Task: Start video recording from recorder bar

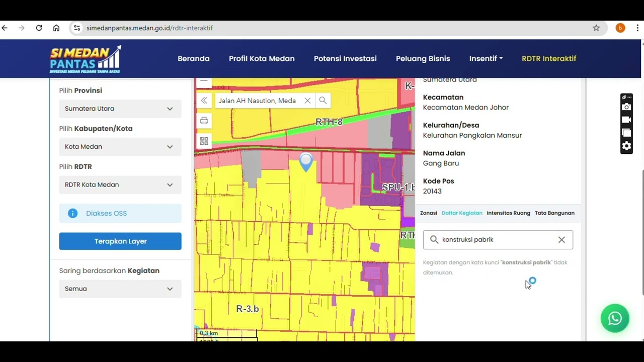Action: pyautogui.click(x=626, y=120)
